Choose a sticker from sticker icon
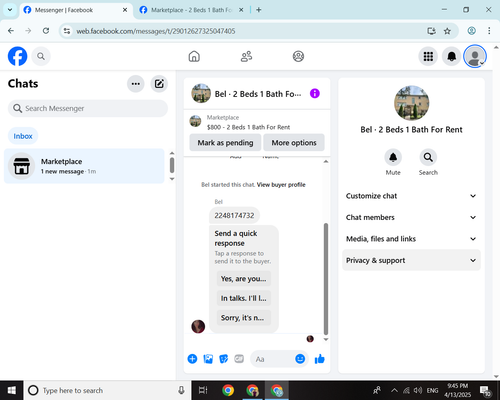Viewport: 500px width, 400px height. (224, 359)
